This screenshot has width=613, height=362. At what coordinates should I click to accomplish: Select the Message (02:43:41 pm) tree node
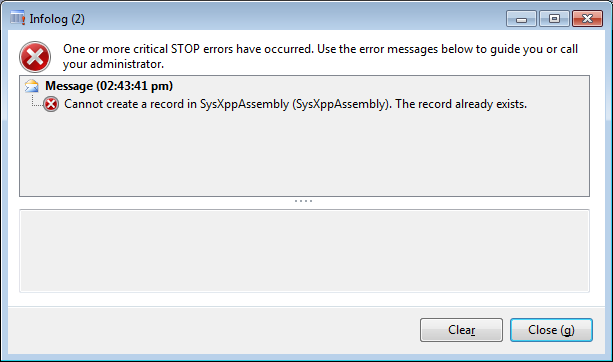point(109,86)
